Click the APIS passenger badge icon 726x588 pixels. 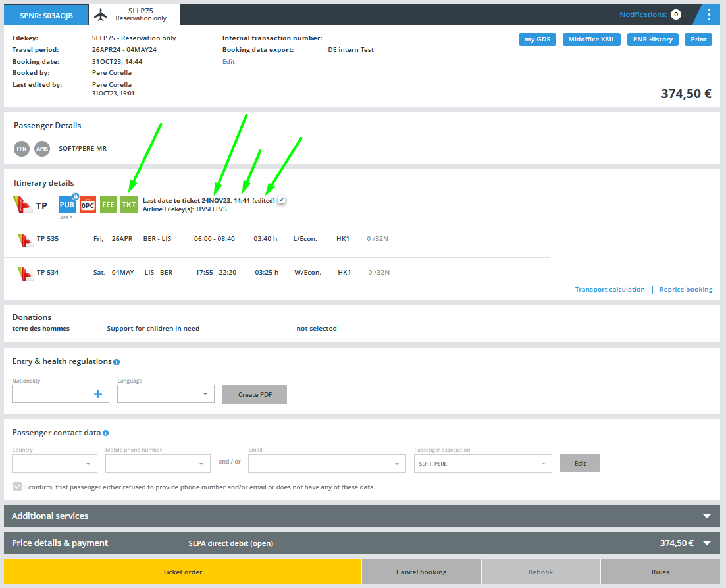pyautogui.click(x=42, y=149)
